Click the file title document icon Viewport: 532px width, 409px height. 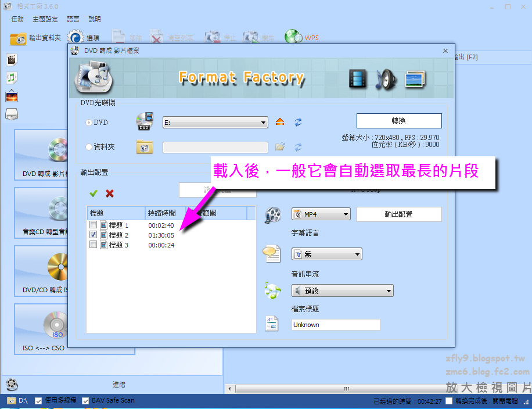[x=272, y=324]
